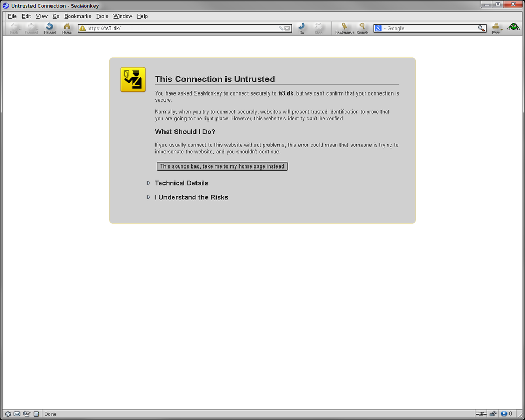Click the 'What Should I Do?' heading
Image resolution: width=525 pixels, height=420 pixels.
pos(185,132)
